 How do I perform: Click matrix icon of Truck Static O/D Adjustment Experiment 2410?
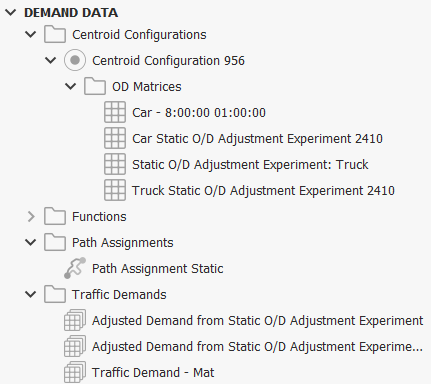tap(115, 190)
